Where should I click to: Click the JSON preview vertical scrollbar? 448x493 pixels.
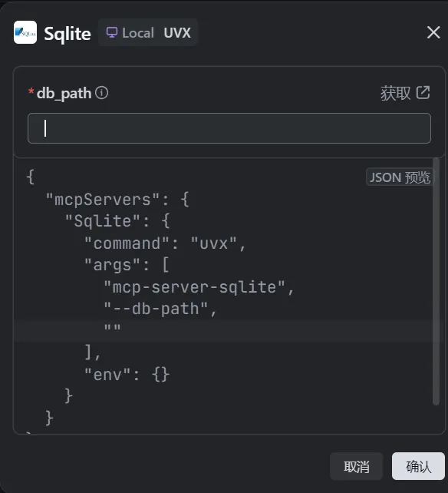(x=436, y=281)
